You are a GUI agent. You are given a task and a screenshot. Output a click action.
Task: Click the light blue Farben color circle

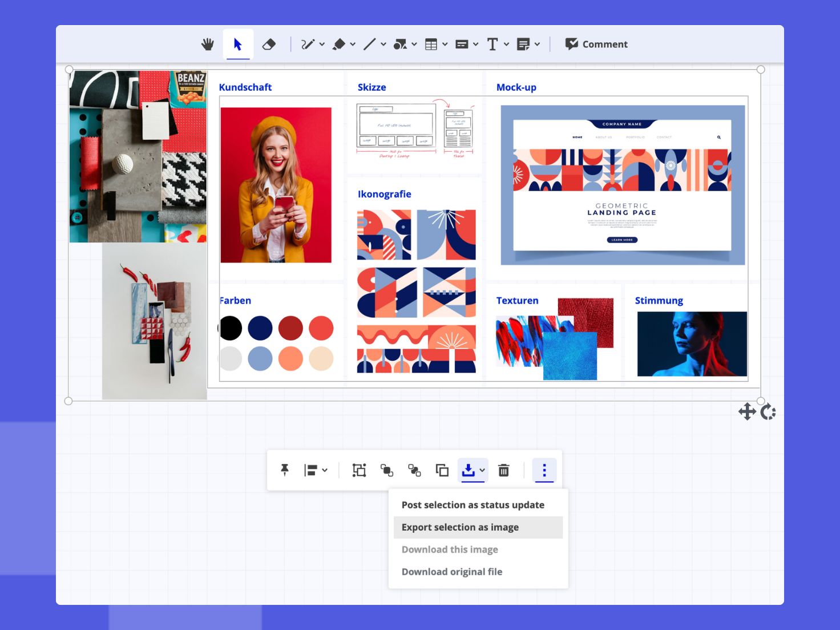[260, 358]
